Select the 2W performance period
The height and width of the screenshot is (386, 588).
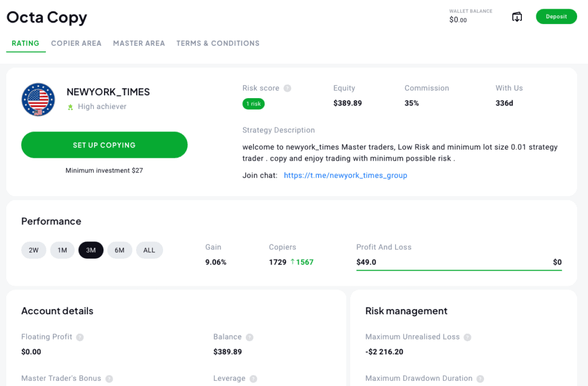click(x=33, y=250)
